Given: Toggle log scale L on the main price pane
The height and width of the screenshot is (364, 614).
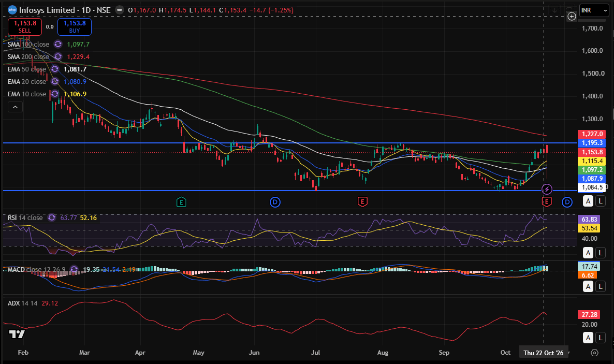Looking at the screenshot, I should (x=601, y=201).
